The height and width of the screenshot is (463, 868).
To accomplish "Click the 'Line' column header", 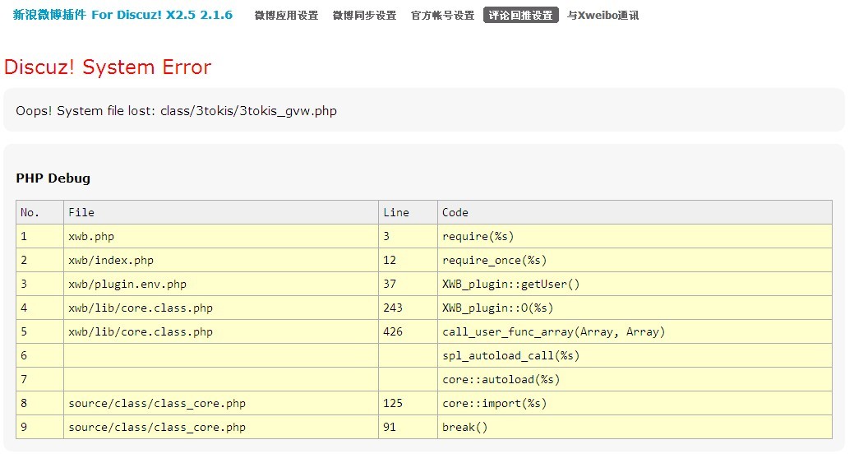I will 408,213.
